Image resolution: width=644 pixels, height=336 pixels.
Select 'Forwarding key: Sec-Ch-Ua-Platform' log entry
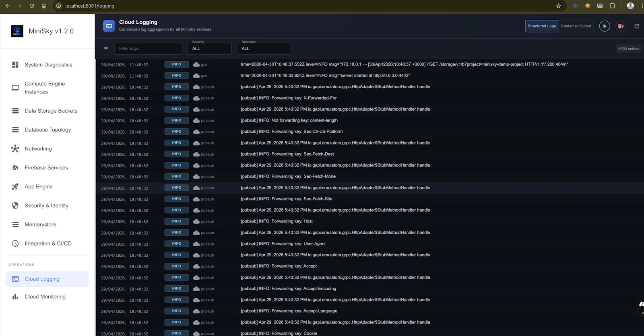coord(292,132)
